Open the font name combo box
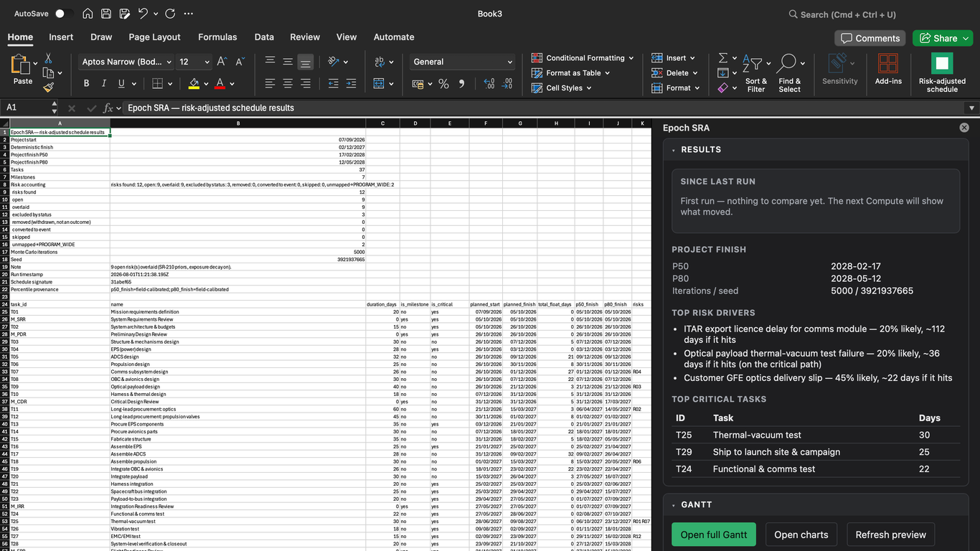The height and width of the screenshot is (551, 980). pos(127,62)
